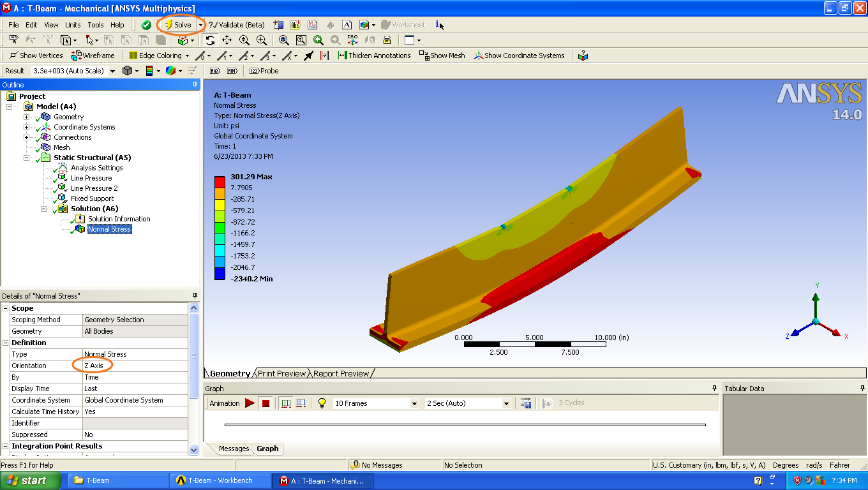
Task: Expand the Geometry tree node
Action: (26, 117)
